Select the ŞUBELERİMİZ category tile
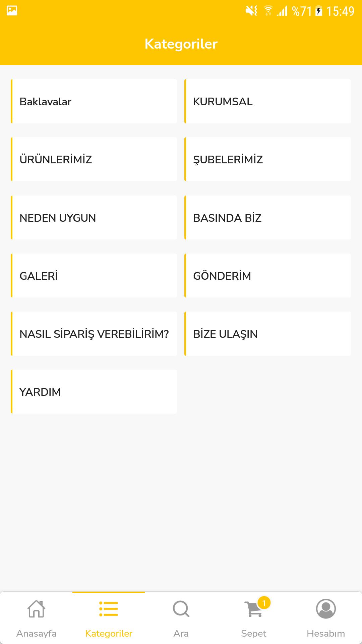 click(x=267, y=159)
